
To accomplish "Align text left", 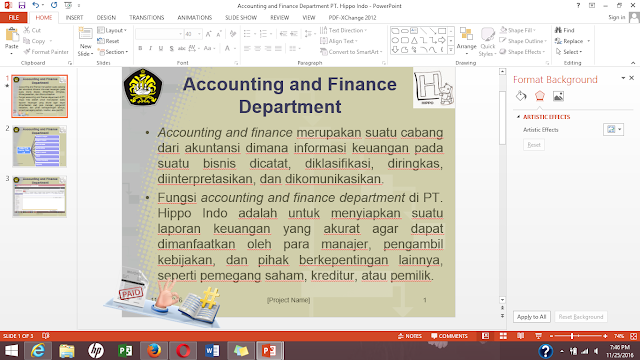I will pos(247,49).
